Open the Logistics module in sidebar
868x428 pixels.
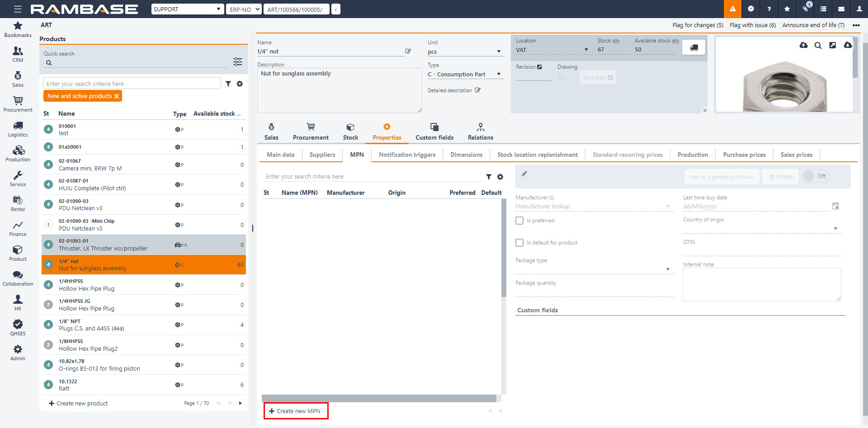pyautogui.click(x=18, y=129)
